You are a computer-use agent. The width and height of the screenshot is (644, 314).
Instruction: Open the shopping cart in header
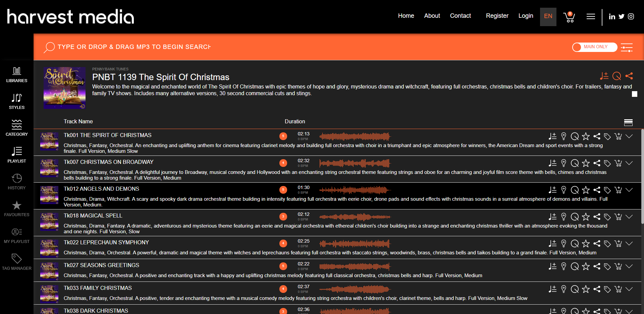pyautogui.click(x=569, y=17)
